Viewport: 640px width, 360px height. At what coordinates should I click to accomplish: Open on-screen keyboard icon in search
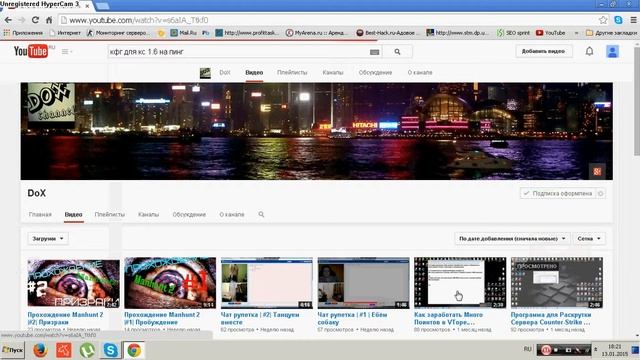pyautogui.click(x=374, y=52)
